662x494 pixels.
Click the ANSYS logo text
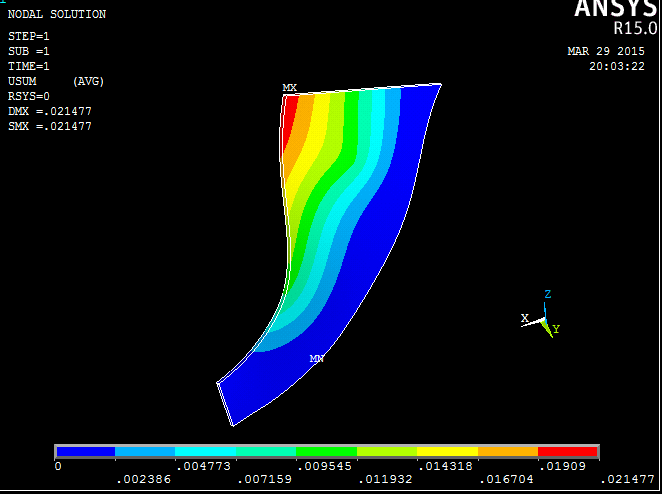coord(617,8)
